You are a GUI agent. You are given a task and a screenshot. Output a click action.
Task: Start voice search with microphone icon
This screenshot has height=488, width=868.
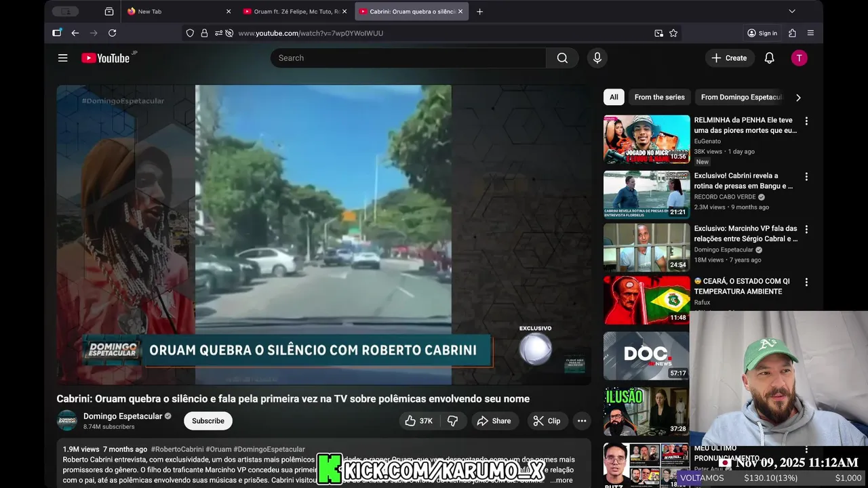pyautogui.click(x=597, y=58)
